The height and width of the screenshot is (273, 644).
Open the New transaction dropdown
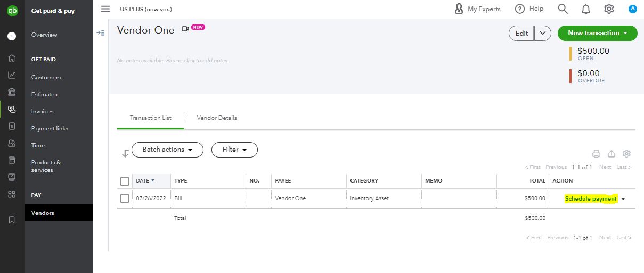[598, 33]
